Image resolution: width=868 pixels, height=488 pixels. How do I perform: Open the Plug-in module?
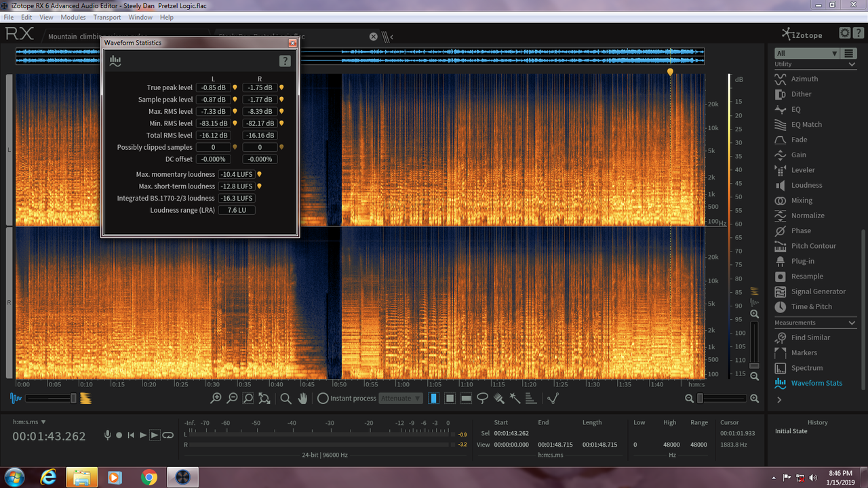802,261
